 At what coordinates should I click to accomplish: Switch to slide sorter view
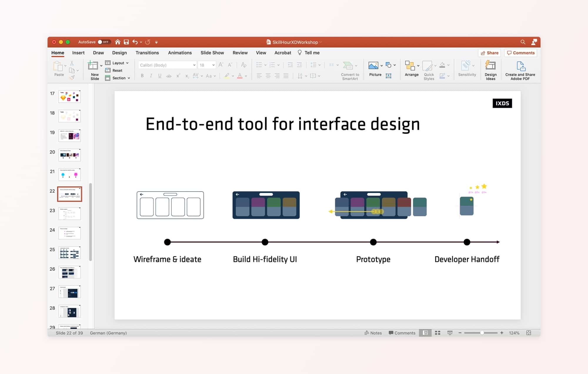[x=437, y=333]
